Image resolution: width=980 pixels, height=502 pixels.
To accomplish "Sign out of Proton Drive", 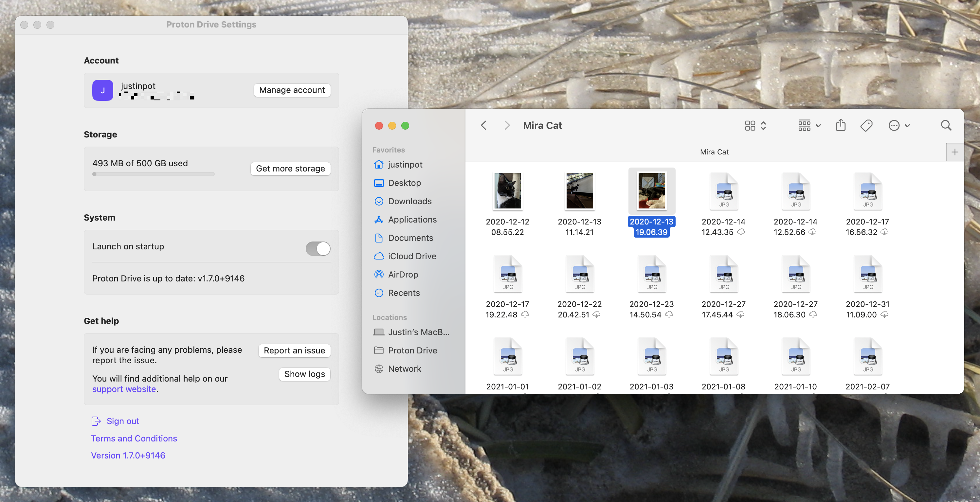I will click(x=115, y=421).
